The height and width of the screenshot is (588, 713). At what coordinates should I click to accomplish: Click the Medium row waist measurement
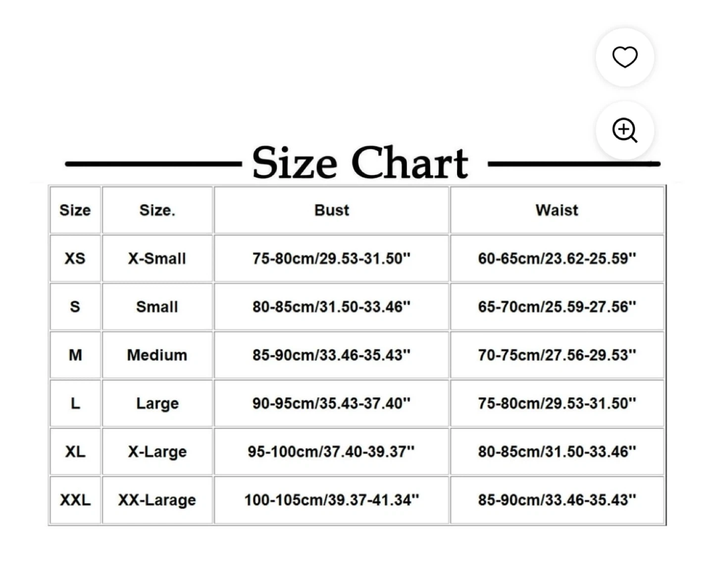point(557,355)
